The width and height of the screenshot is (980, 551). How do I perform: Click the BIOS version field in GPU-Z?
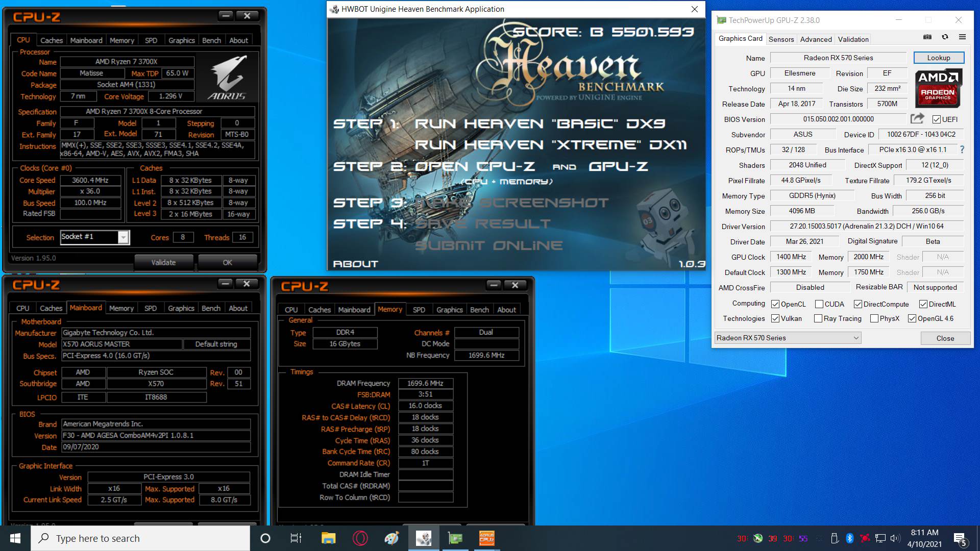838,119
